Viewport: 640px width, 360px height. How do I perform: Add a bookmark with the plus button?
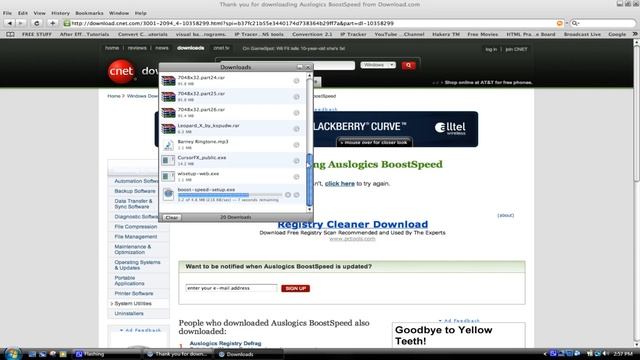tap(52, 23)
